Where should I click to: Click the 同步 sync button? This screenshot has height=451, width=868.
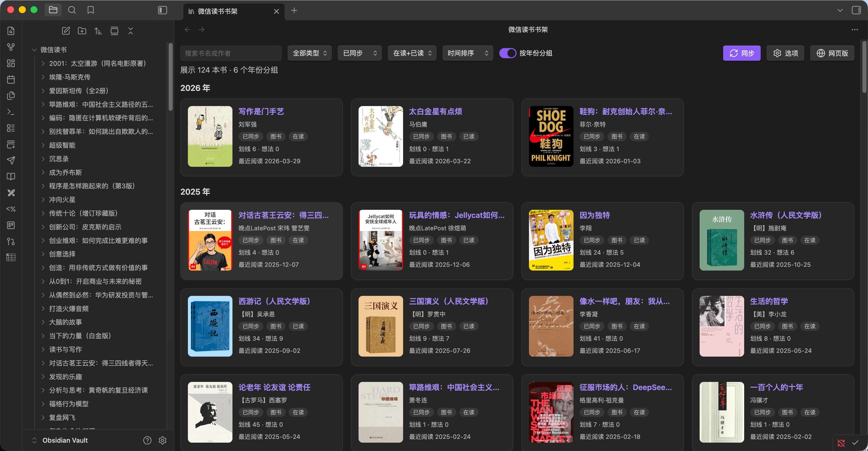[741, 53]
